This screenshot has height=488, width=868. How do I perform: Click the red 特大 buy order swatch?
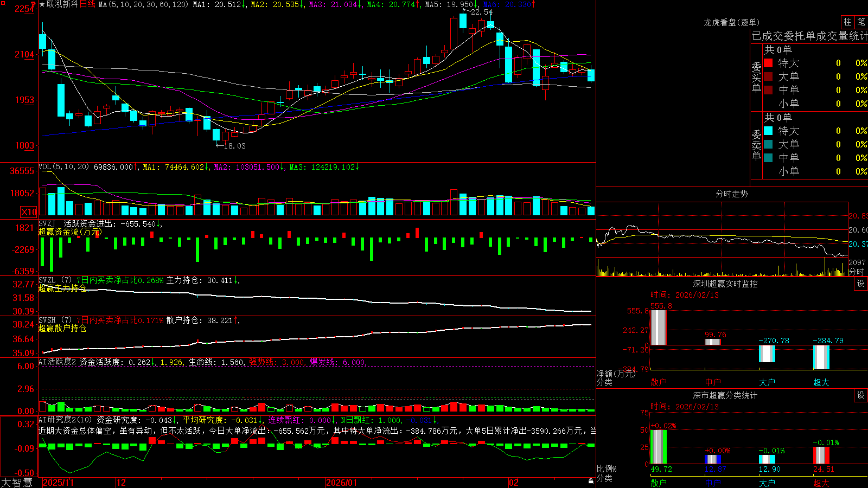point(768,63)
